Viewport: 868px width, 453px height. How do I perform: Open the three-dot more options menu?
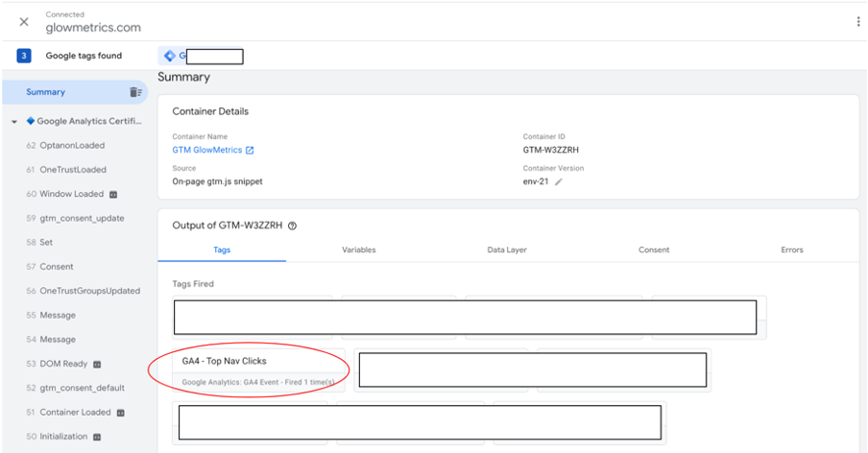pyautogui.click(x=858, y=21)
